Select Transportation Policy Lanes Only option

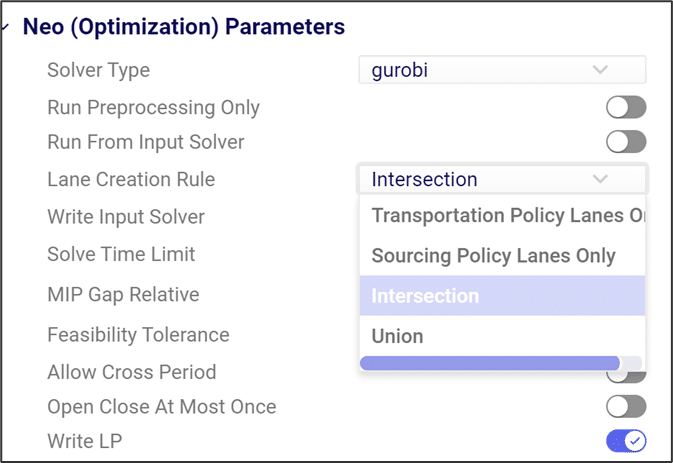pyautogui.click(x=503, y=216)
